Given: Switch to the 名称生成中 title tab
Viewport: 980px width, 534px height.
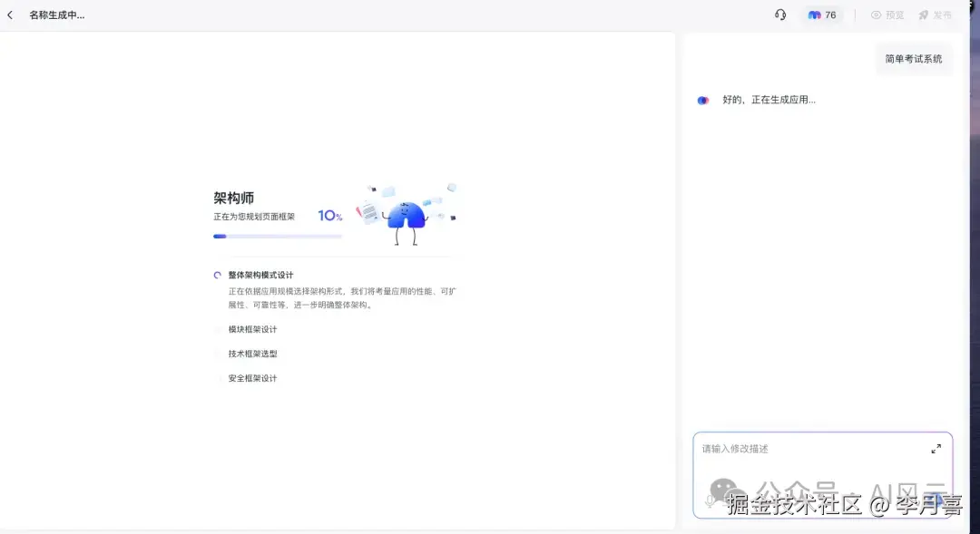Looking at the screenshot, I should (54, 15).
